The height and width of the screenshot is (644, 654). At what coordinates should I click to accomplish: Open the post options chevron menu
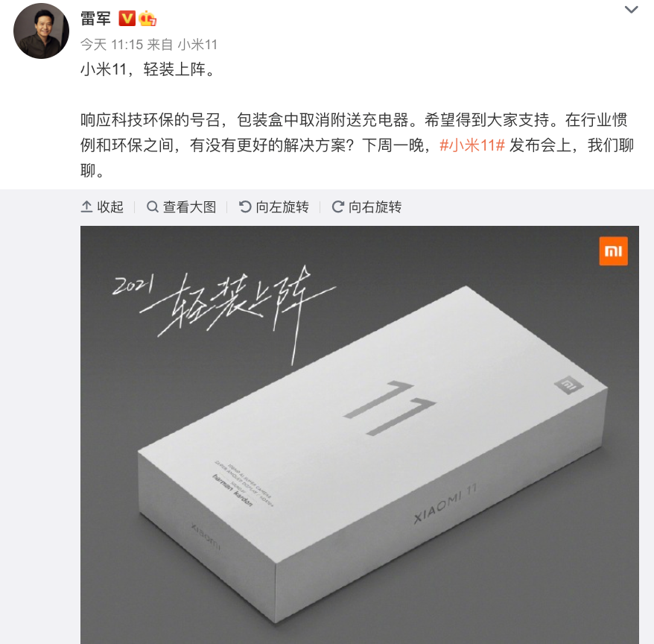(631, 9)
